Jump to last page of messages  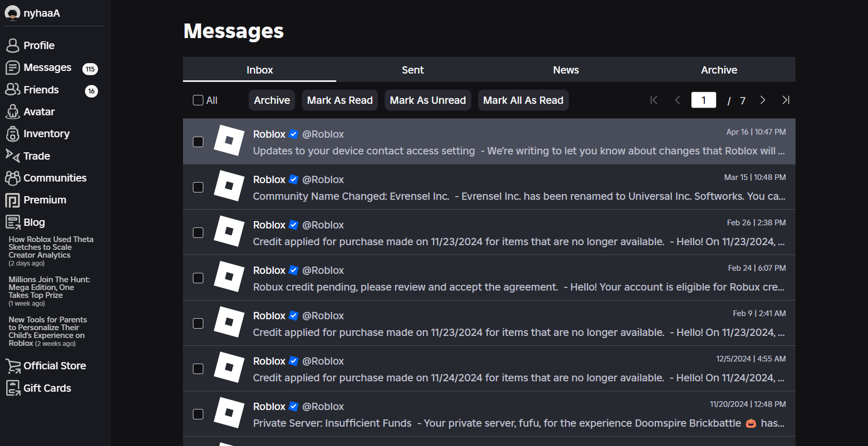786,100
